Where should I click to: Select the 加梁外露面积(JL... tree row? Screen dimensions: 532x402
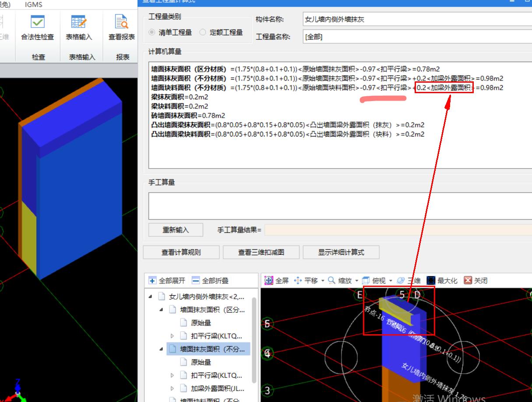point(212,388)
